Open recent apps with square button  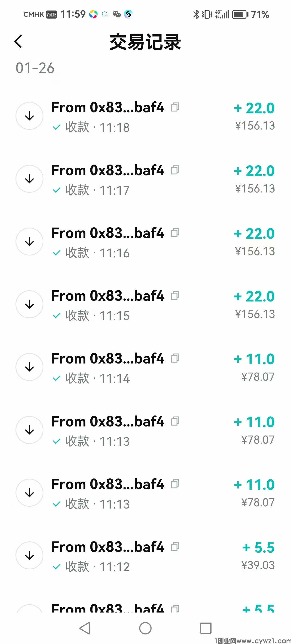pos(206,628)
